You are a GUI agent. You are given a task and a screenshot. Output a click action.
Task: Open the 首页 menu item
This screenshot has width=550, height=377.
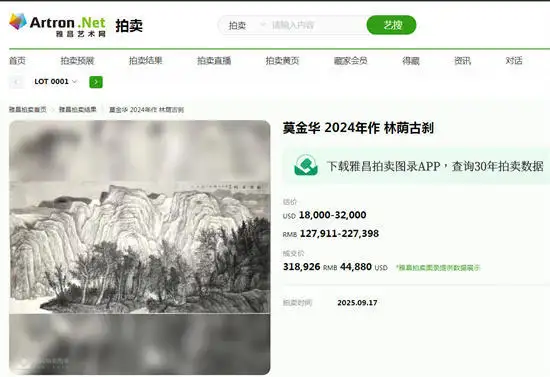pyautogui.click(x=17, y=61)
